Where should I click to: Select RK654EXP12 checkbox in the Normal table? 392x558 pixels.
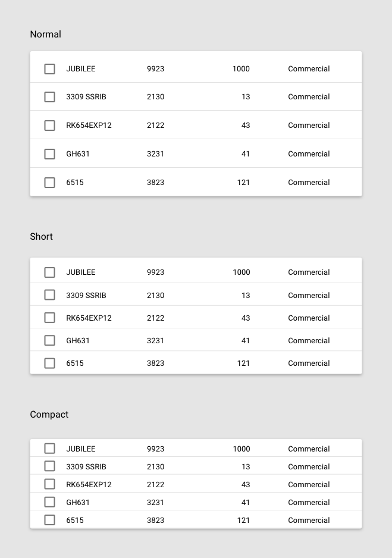point(50,126)
